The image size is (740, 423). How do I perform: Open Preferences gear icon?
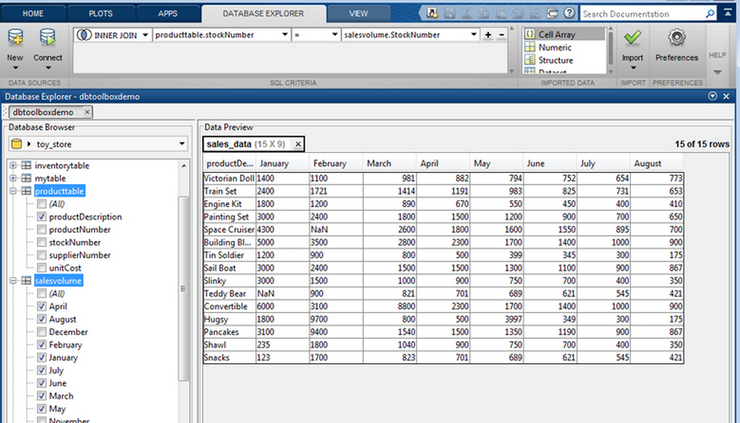pyautogui.click(x=676, y=37)
